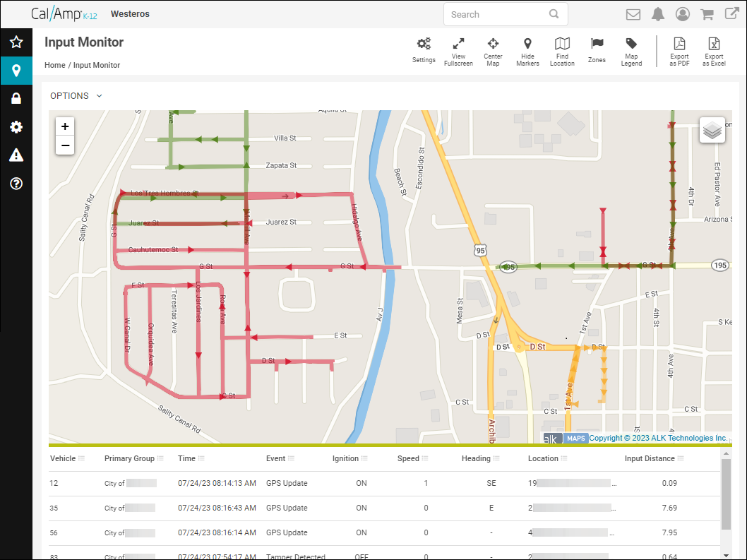Open the warning triangle alerts icon

pyautogui.click(x=16, y=155)
